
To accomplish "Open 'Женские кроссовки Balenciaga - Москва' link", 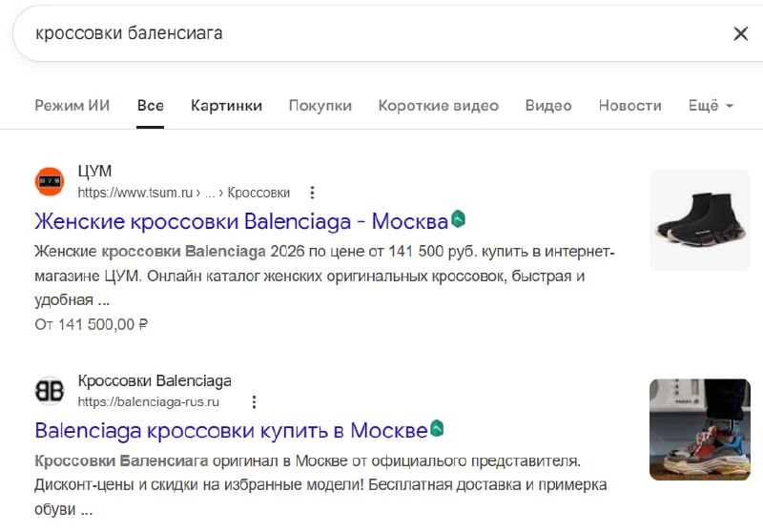I will pos(240,222).
